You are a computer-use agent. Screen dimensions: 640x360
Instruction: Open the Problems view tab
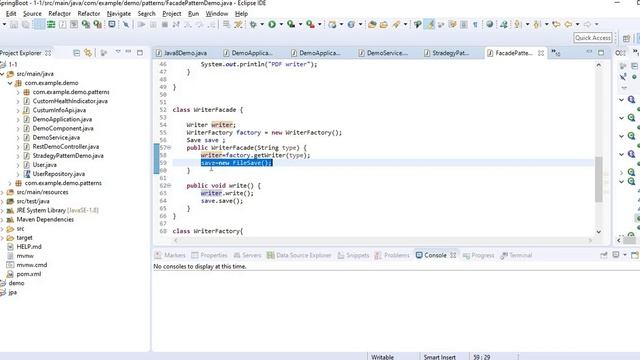coord(392,255)
